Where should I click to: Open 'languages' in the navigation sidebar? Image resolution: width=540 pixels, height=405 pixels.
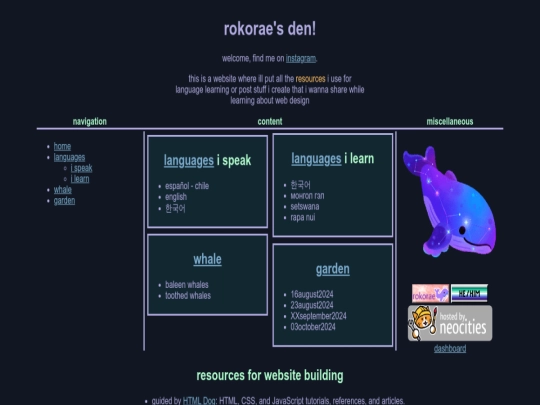point(69,157)
